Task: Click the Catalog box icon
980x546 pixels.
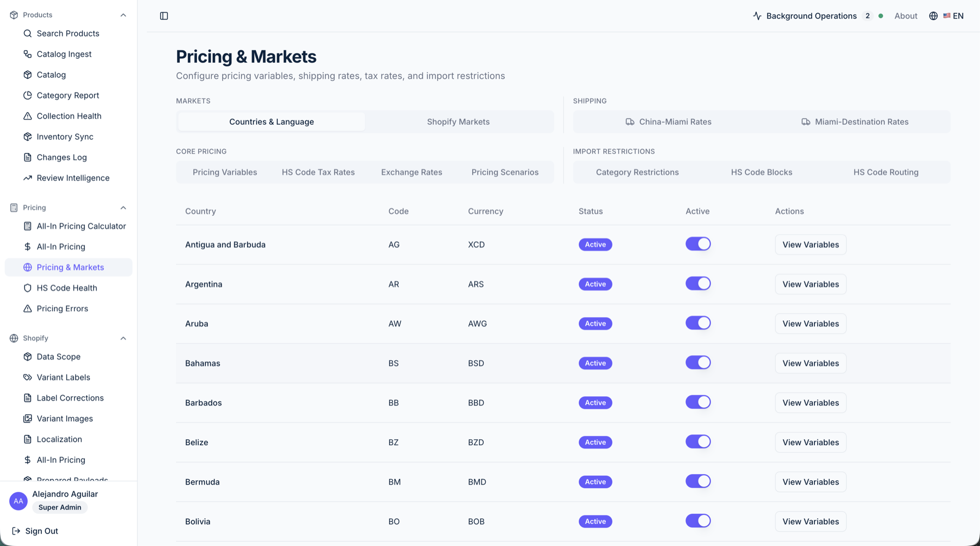Action: [28, 75]
